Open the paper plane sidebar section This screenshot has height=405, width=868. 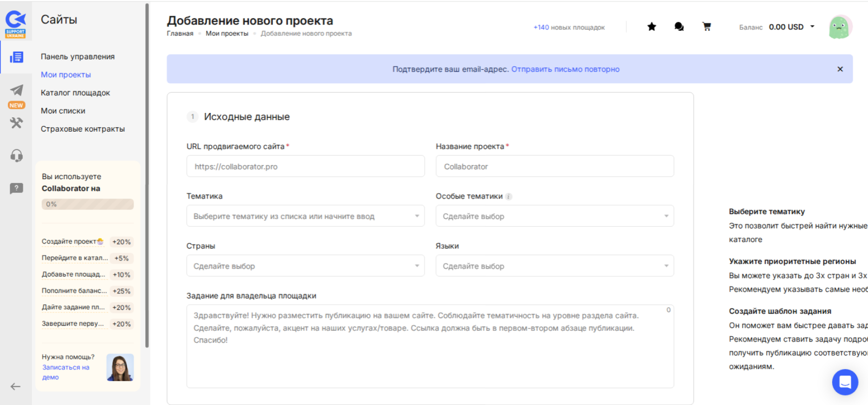(16, 90)
